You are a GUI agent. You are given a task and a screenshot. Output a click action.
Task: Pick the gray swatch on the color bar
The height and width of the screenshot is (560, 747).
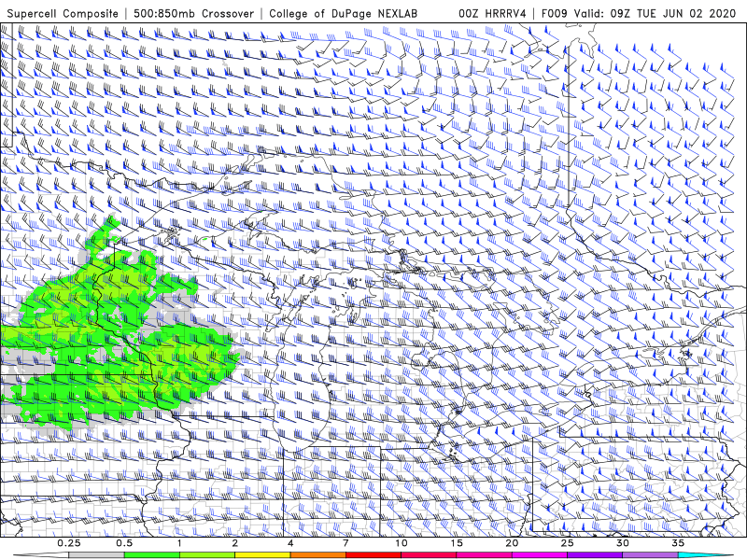click(x=97, y=555)
